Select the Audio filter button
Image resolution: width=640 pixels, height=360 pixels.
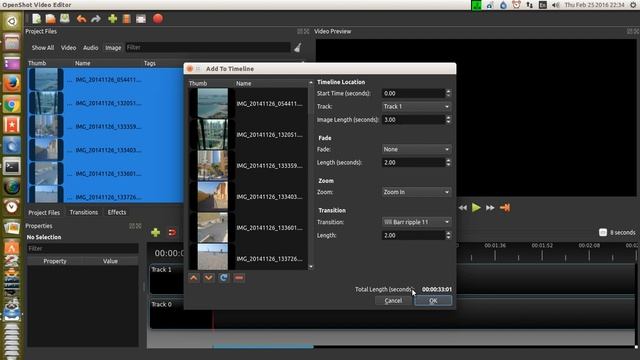91,48
